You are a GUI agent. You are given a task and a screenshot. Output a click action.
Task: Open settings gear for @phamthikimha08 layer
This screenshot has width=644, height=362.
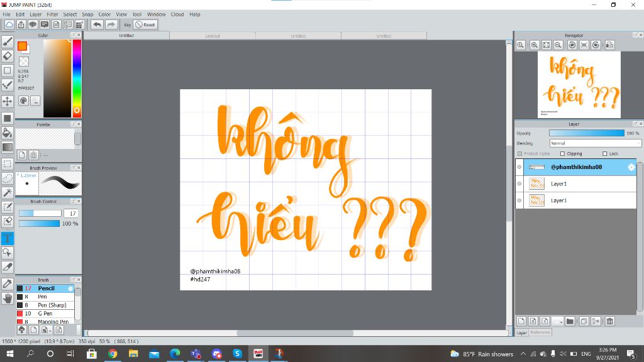tap(631, 167)
